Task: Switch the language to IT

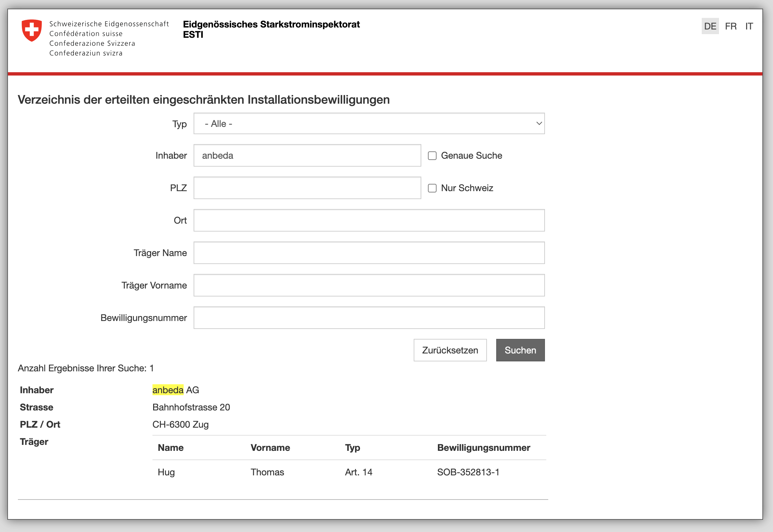Action: pos(749,26)
